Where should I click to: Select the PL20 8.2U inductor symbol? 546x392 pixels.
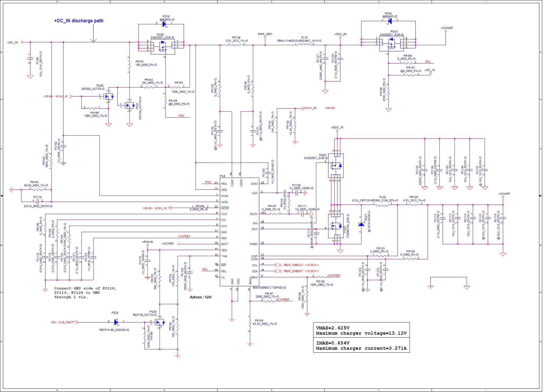point(382,205)
